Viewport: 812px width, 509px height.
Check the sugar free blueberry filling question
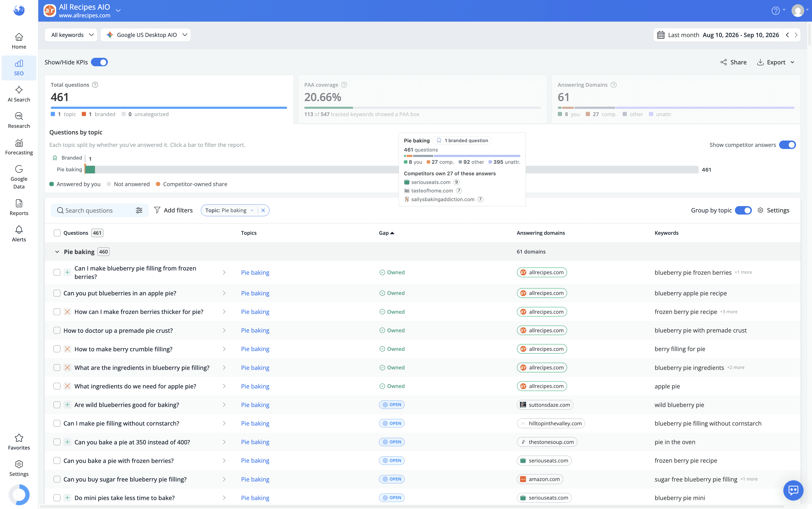[x=57, y=479]
